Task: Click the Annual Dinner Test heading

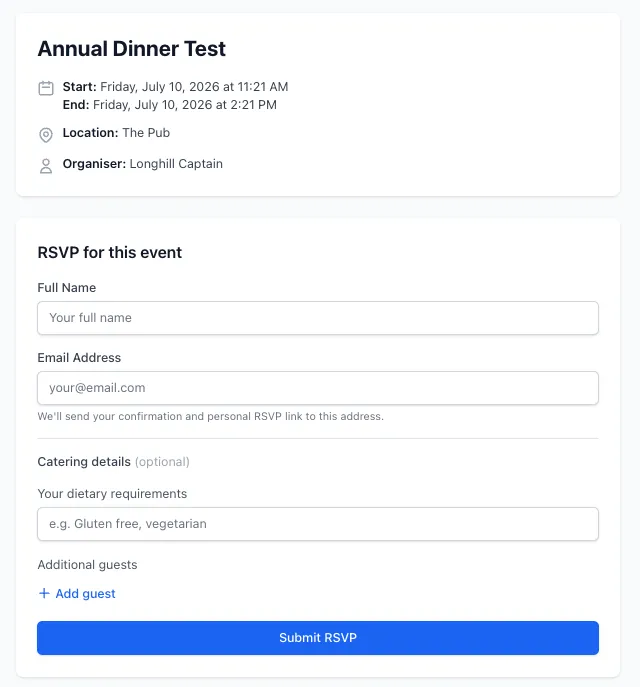Action: 131,49
